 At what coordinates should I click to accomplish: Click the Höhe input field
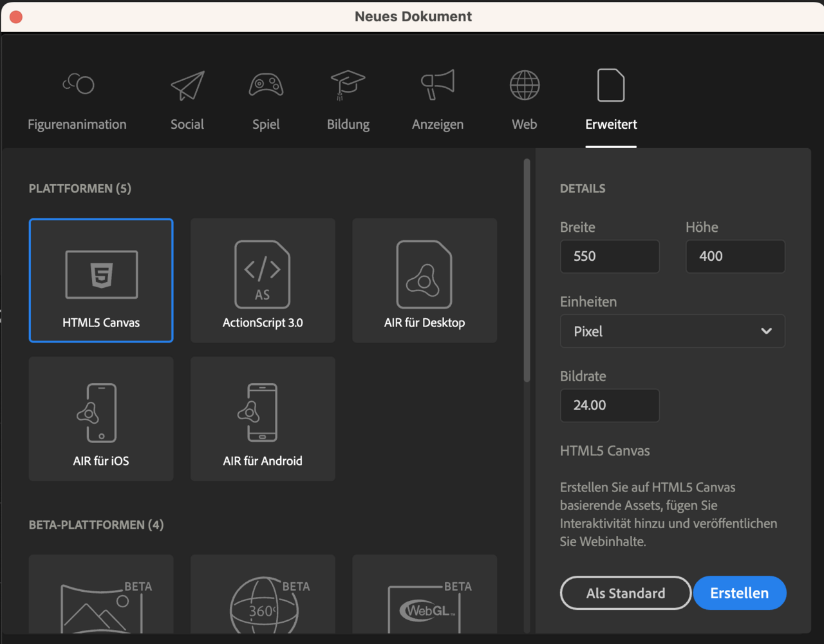coord(735,256)
